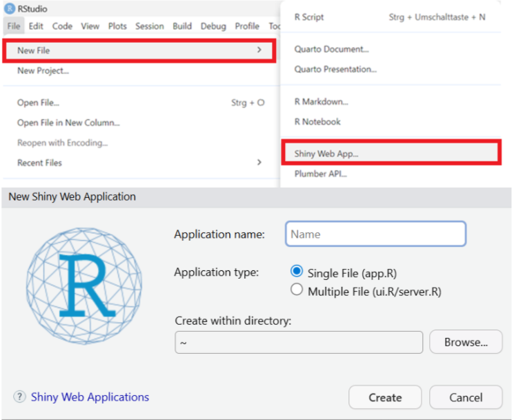Open the Debug menu

pyautogui.click(x=213, y=26)
